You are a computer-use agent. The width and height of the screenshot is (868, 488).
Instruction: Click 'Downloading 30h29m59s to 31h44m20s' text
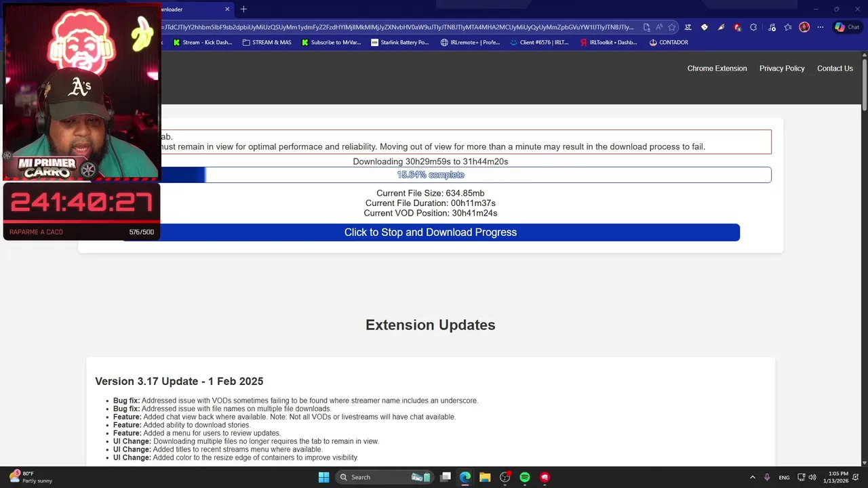(431, 161)
